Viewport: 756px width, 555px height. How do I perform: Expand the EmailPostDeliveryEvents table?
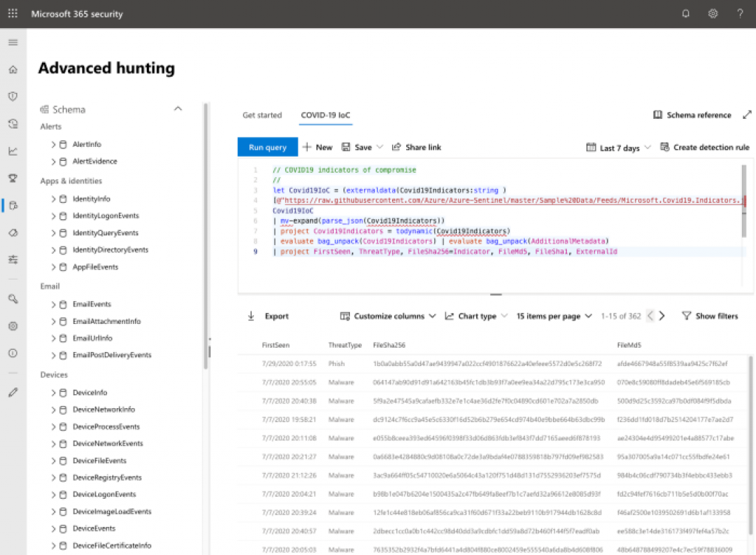53,356
